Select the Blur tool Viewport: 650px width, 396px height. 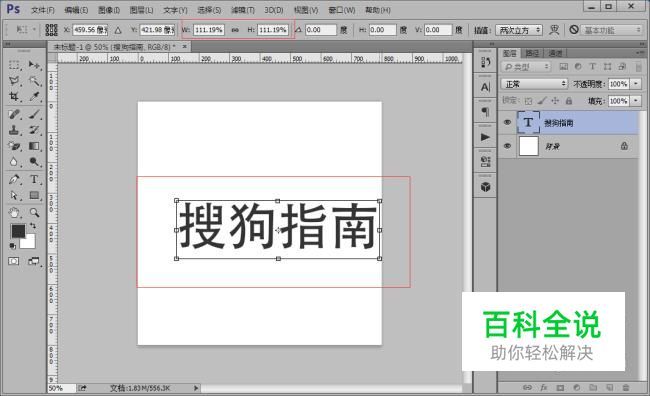tap(14, 162)
